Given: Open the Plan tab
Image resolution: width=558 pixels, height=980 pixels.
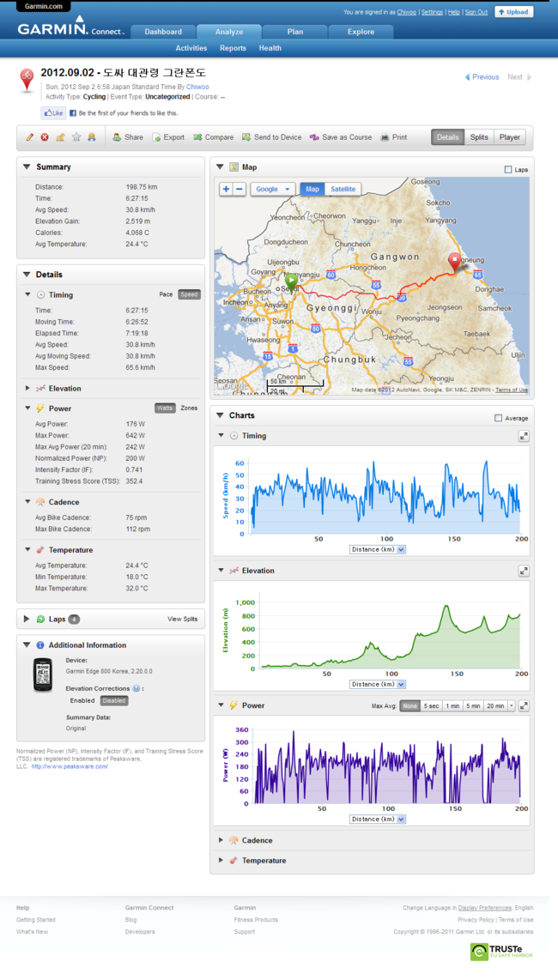Looking at the screenshot, I should [x=295, y=32].
